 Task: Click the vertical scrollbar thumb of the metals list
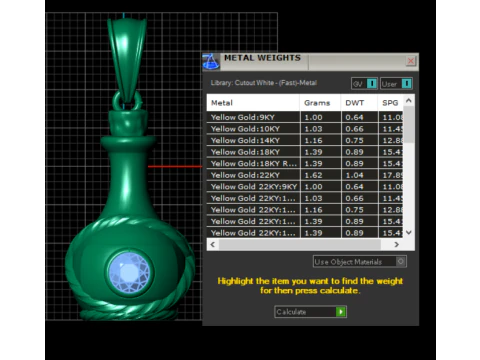tap(409, 124)
